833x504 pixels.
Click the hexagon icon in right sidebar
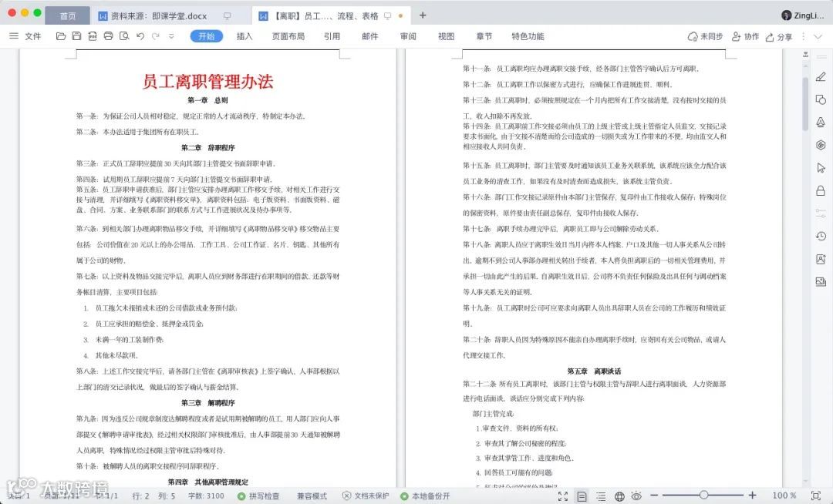pos(821,145)
